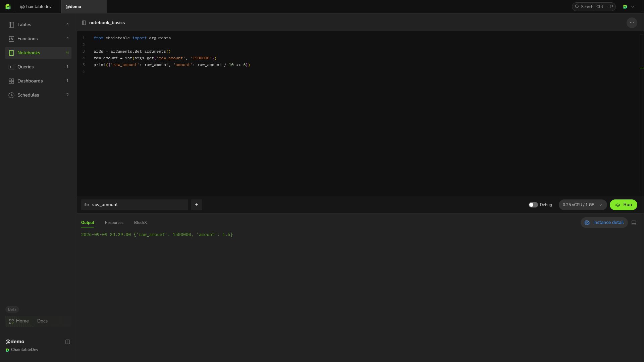Run the notebook
644x362 pixels.
pyautogui.click(x=623, y=205)
